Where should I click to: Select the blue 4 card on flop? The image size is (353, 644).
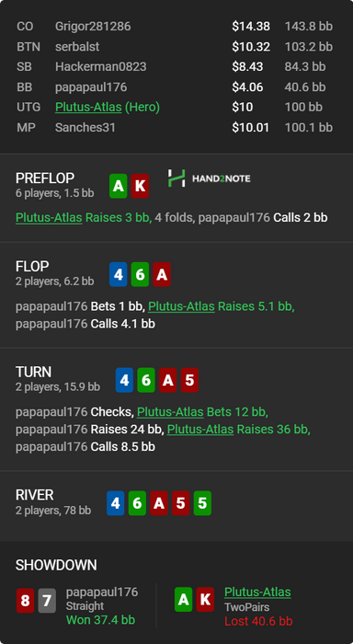(x=119, y=274)
